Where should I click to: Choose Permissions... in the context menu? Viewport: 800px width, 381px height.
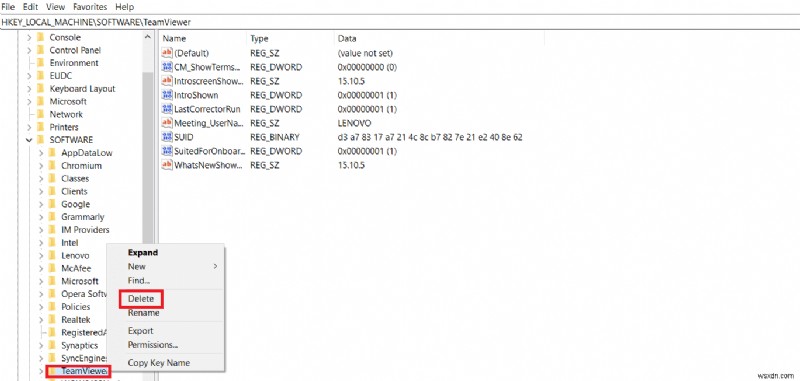click(153, 345)
